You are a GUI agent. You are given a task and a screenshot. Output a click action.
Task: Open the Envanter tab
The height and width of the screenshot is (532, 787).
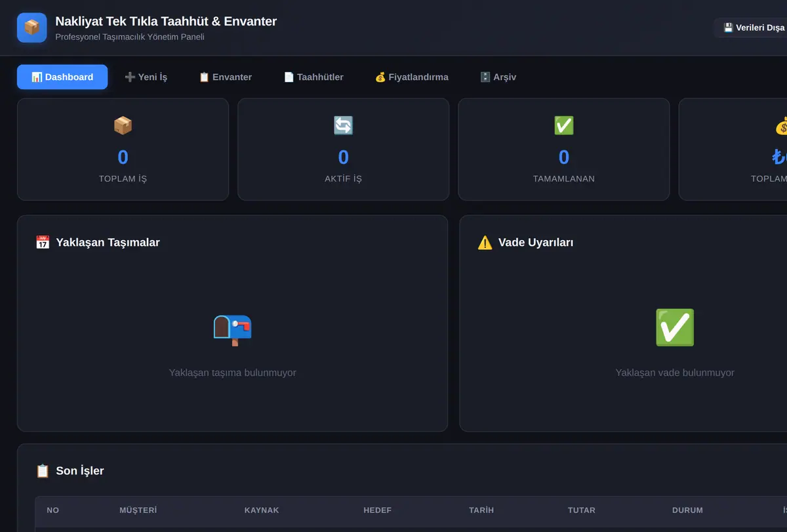(225, 77)
